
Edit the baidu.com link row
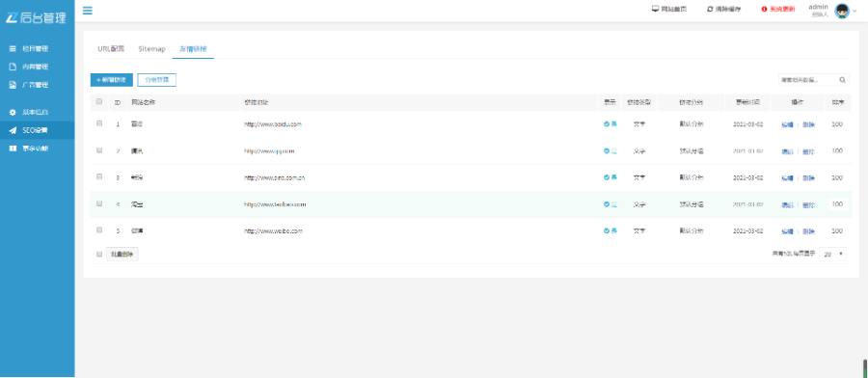pyautogui.click(x=787, y=124)
